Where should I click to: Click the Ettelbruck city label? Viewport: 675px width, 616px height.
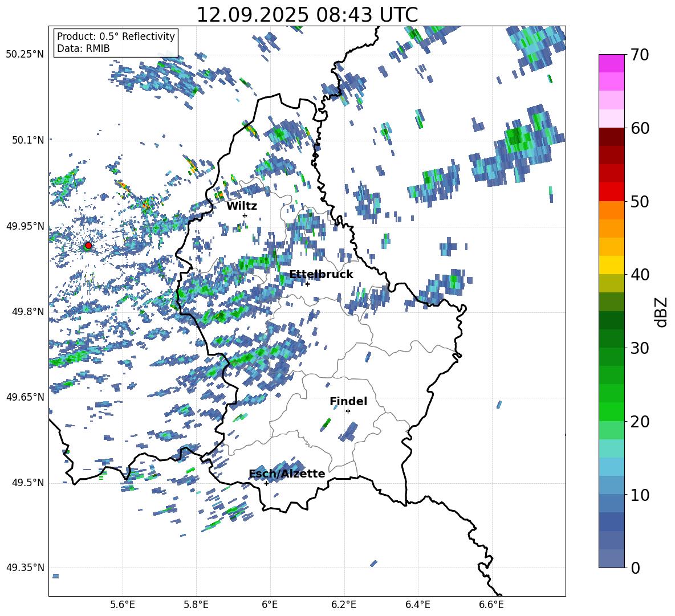click(x=321, y=275)
